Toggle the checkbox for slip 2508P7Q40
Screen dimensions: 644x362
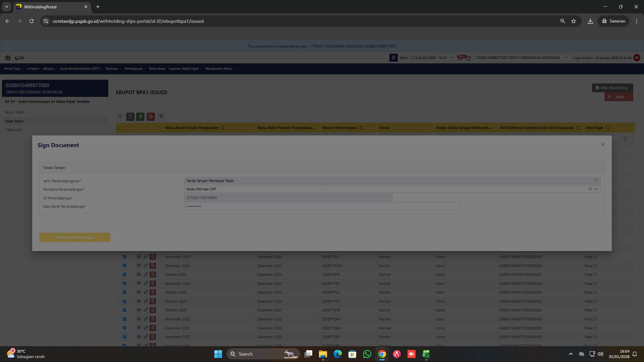124,319
